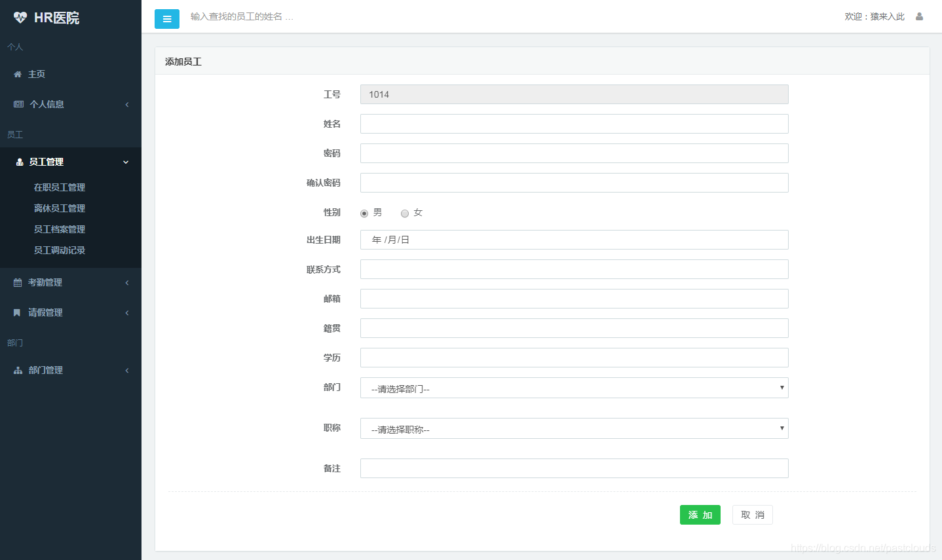
Task: Click the 员工管理 person icon
Action: [20, 162]
